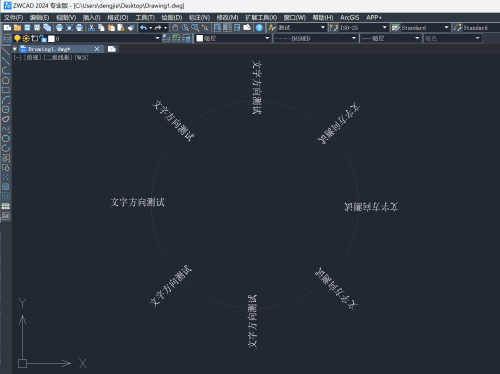Toggle layer on/off lightbulb icon
The image size is (500, 374).
coord(17,39)
